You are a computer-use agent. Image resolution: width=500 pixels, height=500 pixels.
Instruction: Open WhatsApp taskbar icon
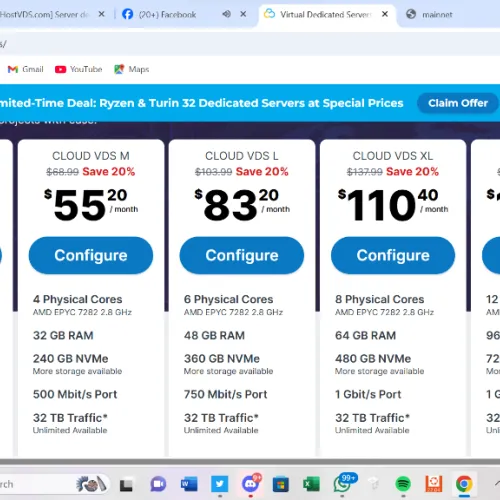coord(342,484)
